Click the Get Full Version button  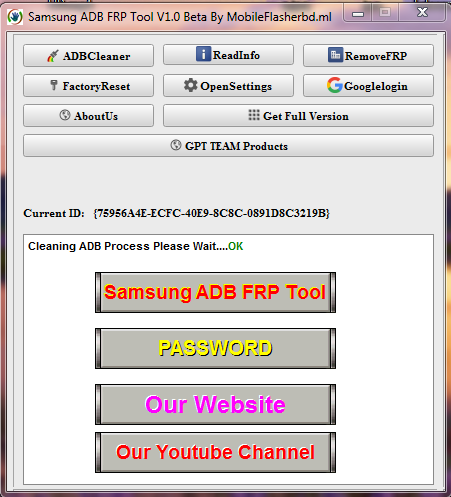pos(298,116)
